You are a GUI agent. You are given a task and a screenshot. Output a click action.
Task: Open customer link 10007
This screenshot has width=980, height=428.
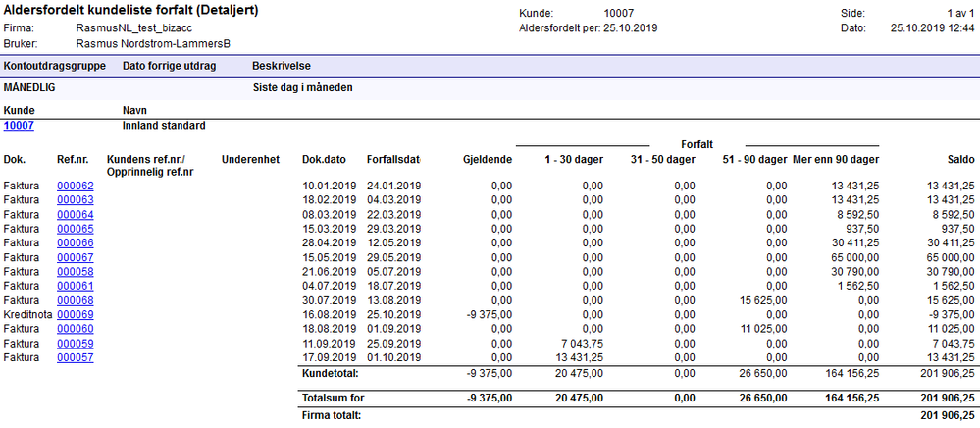(x=19, y=125)
